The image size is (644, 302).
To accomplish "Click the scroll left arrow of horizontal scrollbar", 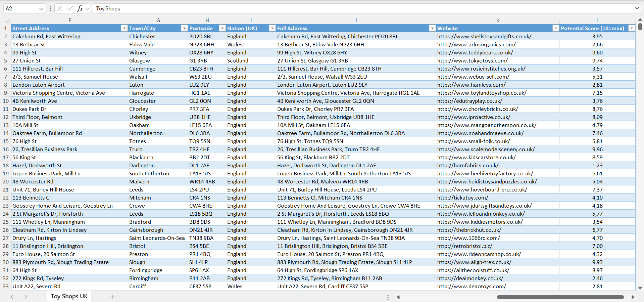I will click(398, 297).
